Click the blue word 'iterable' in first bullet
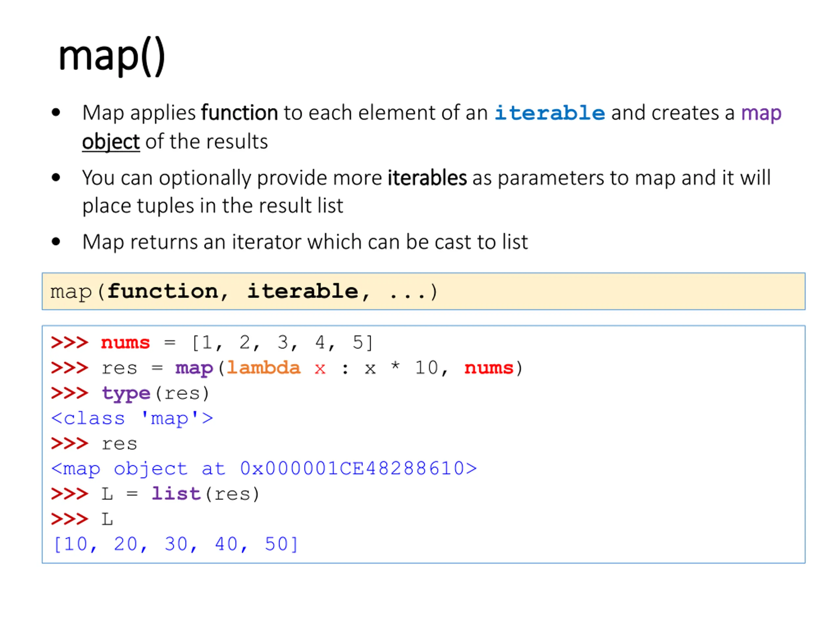 [550, 113]
